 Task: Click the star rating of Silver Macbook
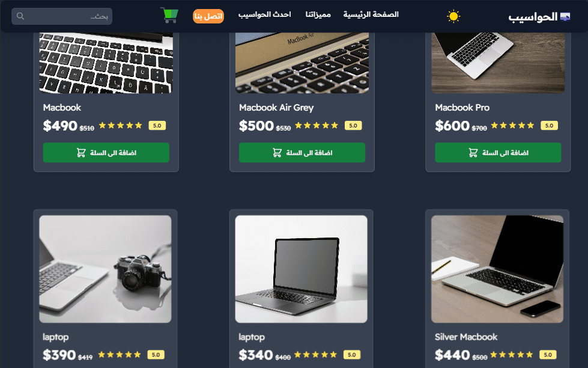click(511, 355)
